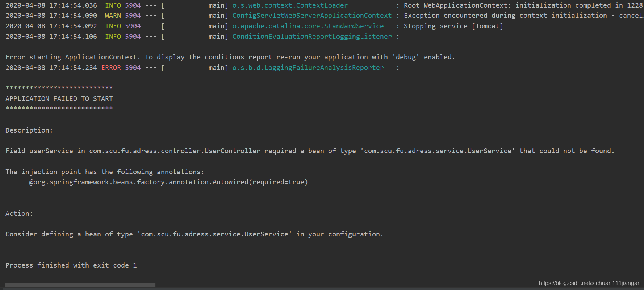
Task: Click the o.s.web.context.ContextLoader logger link
Action: [x=290, y=5]
